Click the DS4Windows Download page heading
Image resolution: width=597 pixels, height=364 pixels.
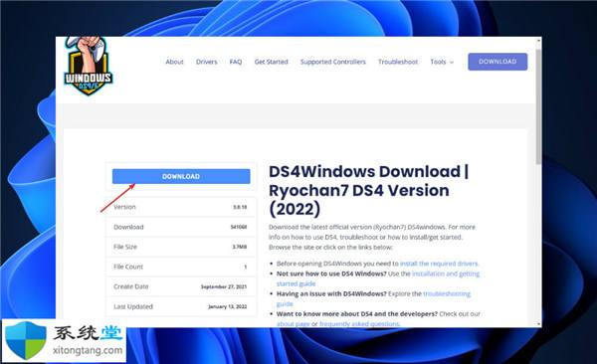368,190
